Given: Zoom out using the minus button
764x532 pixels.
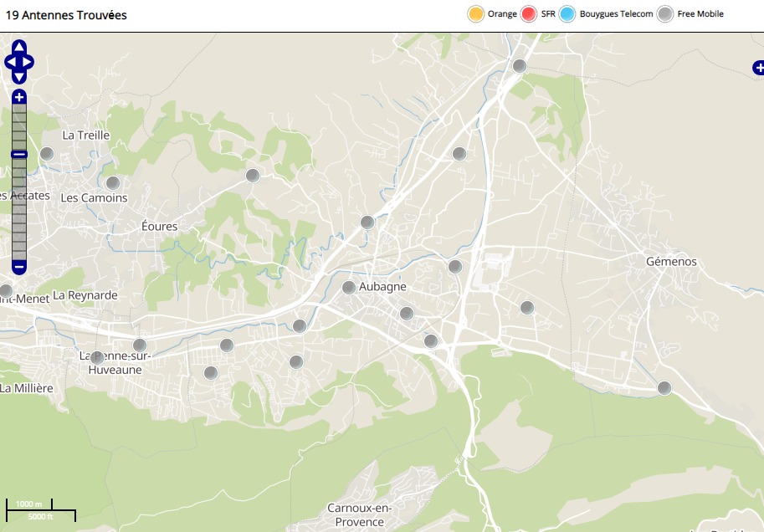Looking at the screenshot, I should pos(19,267).
